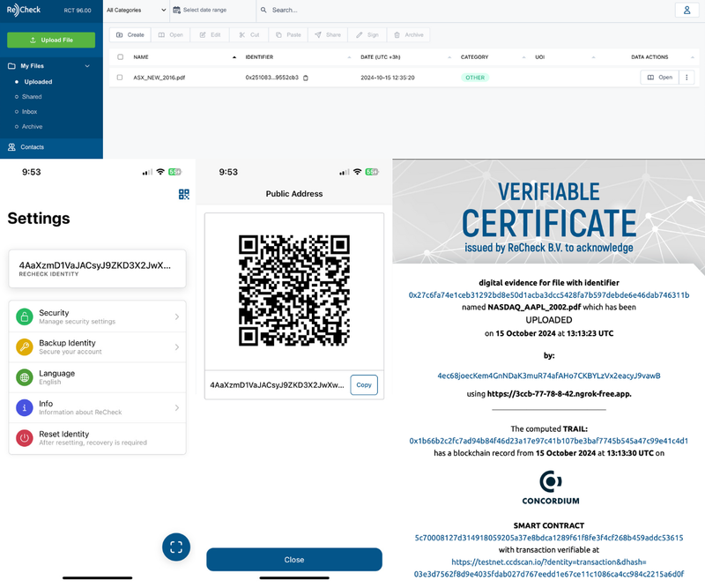
Task: Click the green Language globe icon
Action: click(x=25, y=377)
